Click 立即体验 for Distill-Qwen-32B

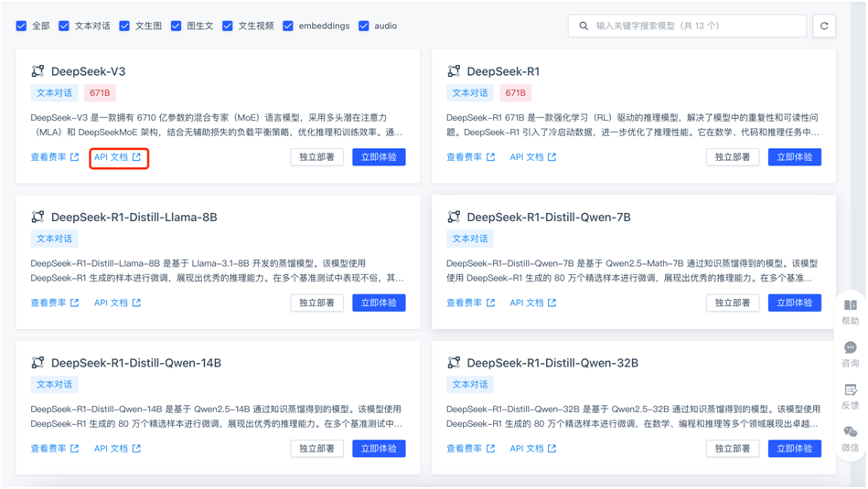pyautogui.click(x=795, y=448)
